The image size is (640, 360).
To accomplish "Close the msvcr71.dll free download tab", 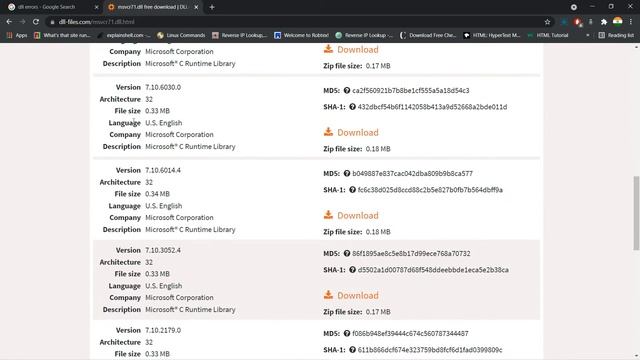I will pos(196,7).
